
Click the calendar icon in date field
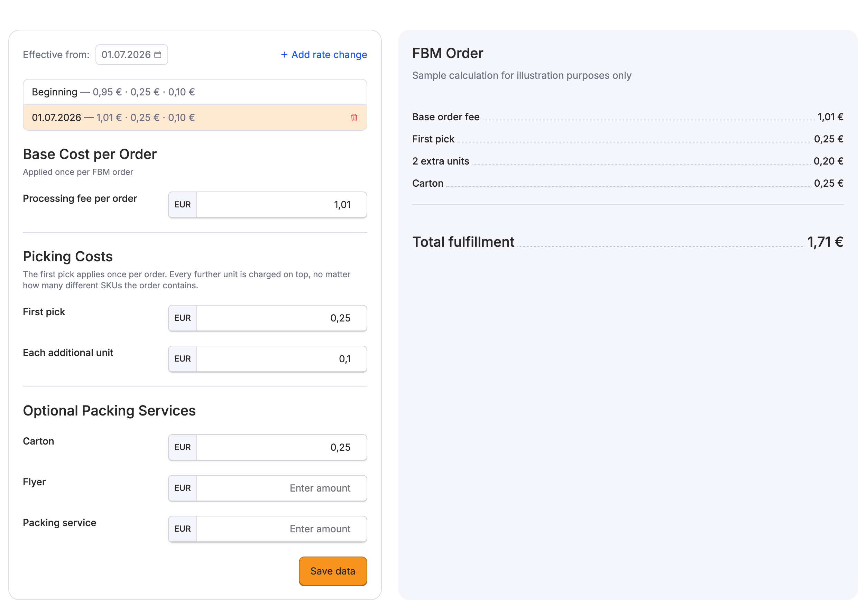[157, 55]
